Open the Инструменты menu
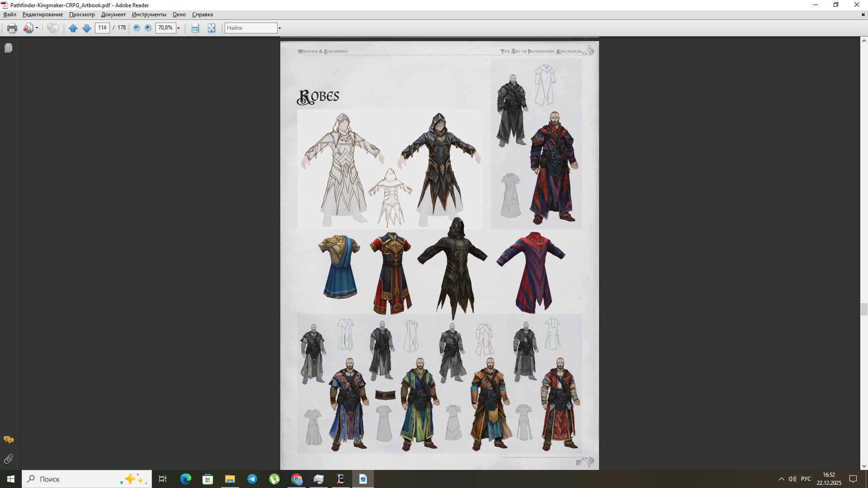This screenshot has height=488, width=868. click(x=149, y=14)
